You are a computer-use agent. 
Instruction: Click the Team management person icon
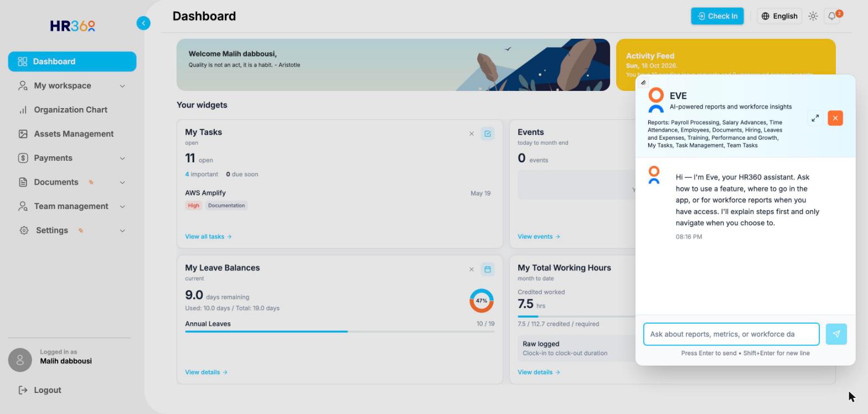click(23, 206)
